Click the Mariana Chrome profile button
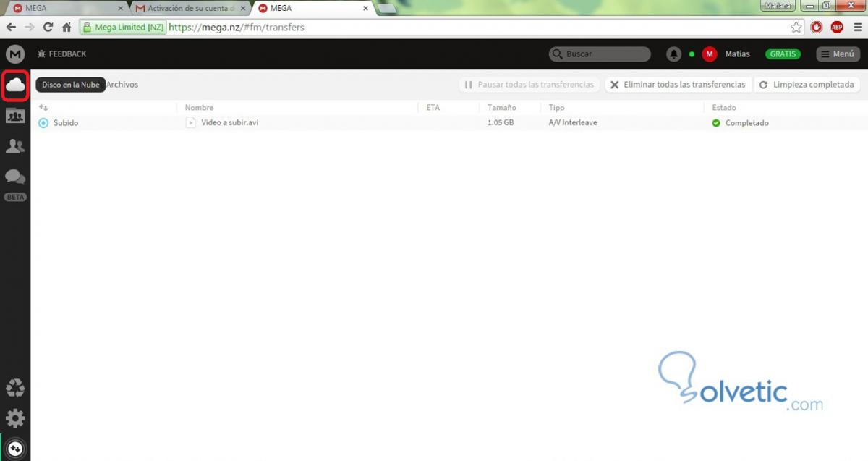The width and height of the screenshot is (868, 461). [778, 5]
